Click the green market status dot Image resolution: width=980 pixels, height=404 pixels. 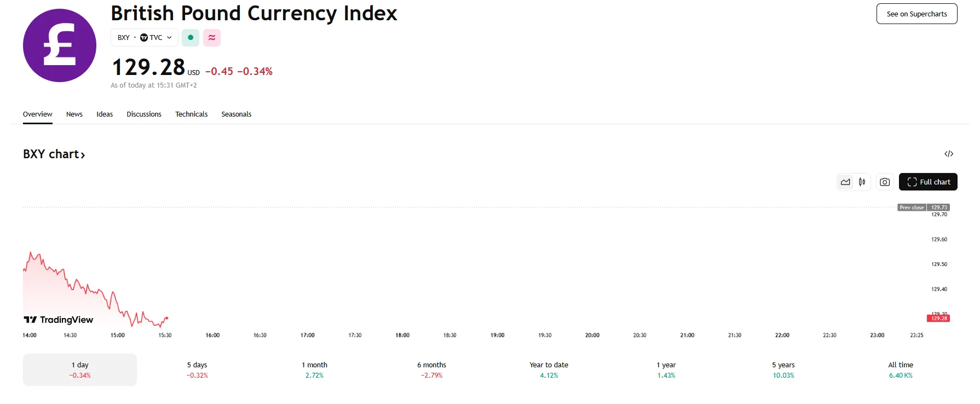(191, 38)
